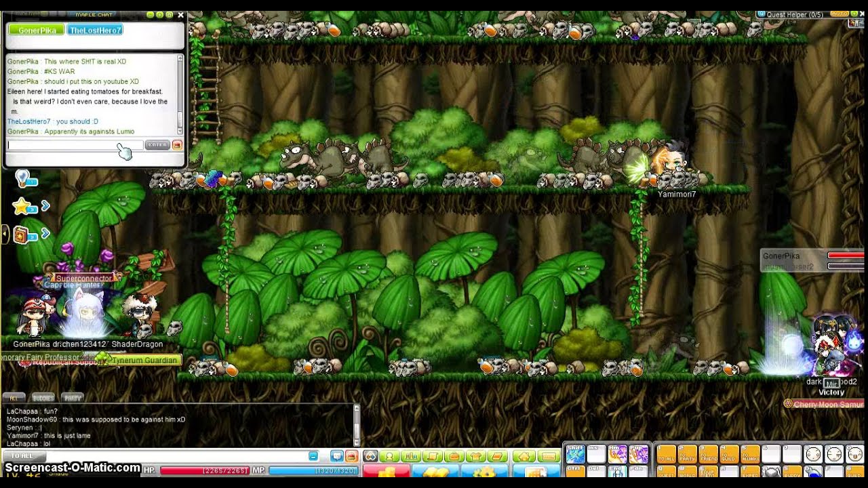Click the third emoticon face quickslot
This screenshot has width=868, height=488.
(855, 453)
